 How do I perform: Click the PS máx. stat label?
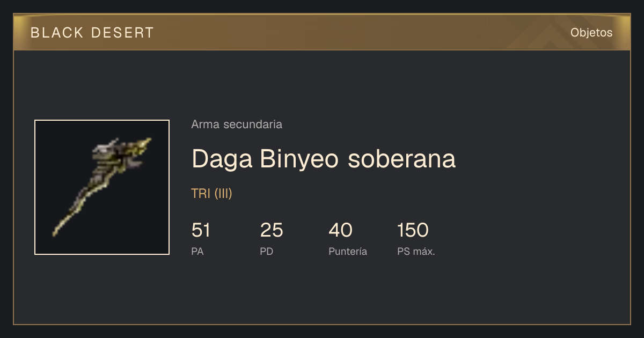point(416,251)
